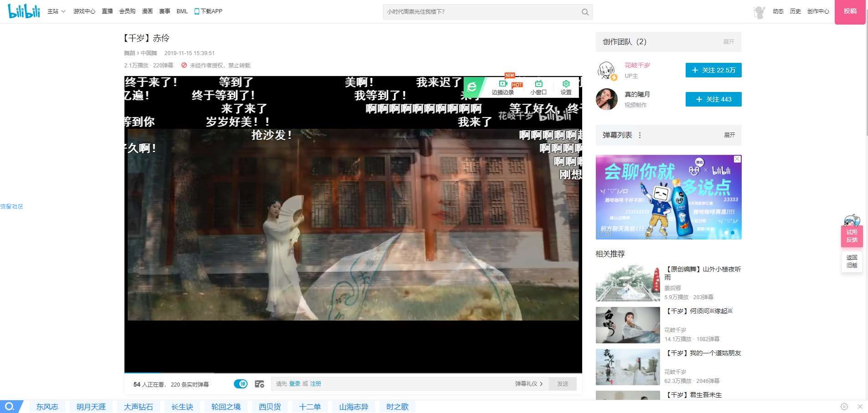
Task: Open the bilibili home logo
Action: coord(24,11)
